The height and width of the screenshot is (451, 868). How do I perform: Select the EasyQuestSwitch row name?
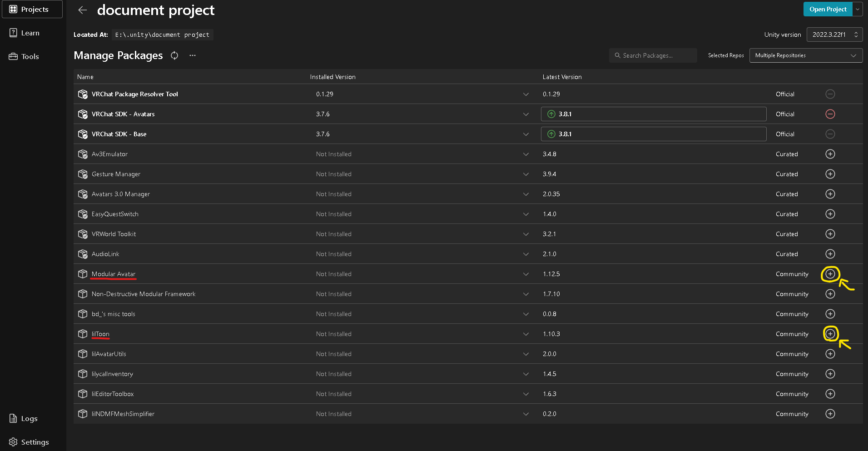click(x=115, y=214)
